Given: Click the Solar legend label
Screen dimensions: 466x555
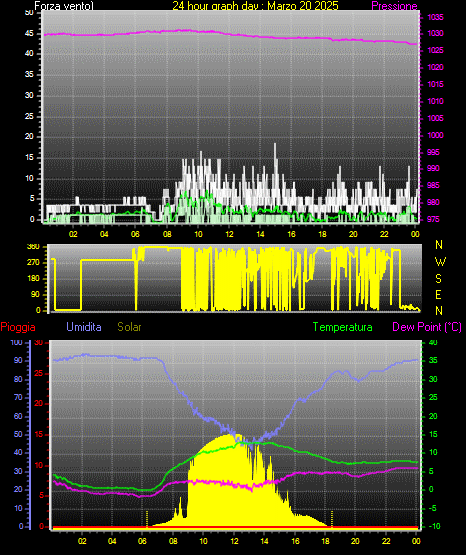Looking at the screenshot, I should [x=129, y=327].
